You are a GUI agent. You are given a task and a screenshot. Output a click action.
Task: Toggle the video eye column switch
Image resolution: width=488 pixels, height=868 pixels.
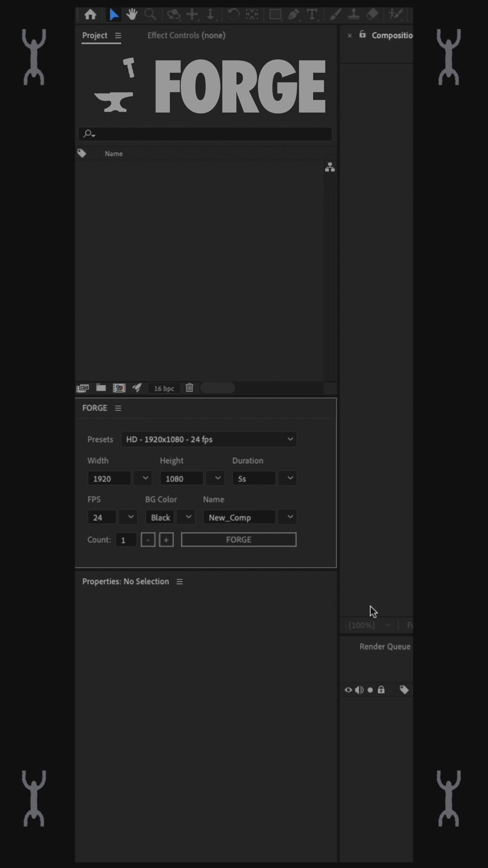coord(348,690)
